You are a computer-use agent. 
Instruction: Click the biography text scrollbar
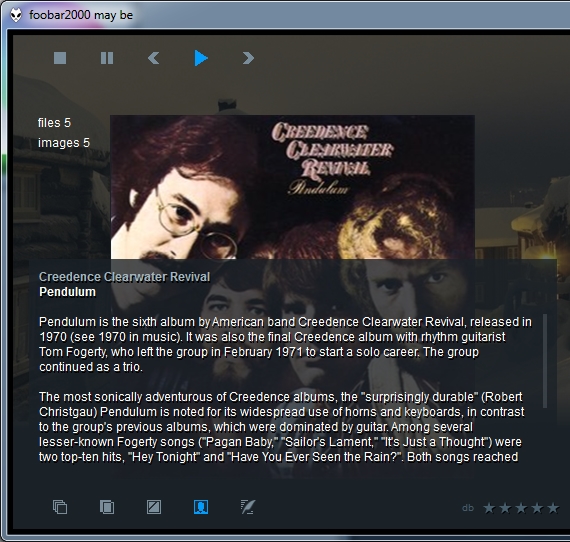tap(545, 361)
